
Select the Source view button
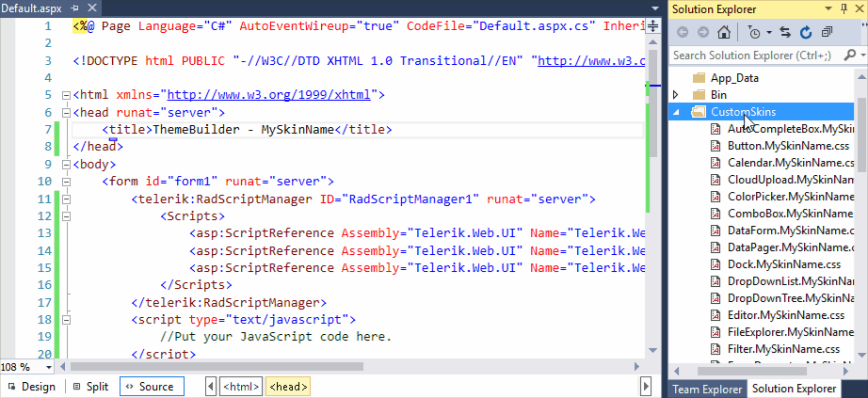pyautogui.click(x=147, y=387)
